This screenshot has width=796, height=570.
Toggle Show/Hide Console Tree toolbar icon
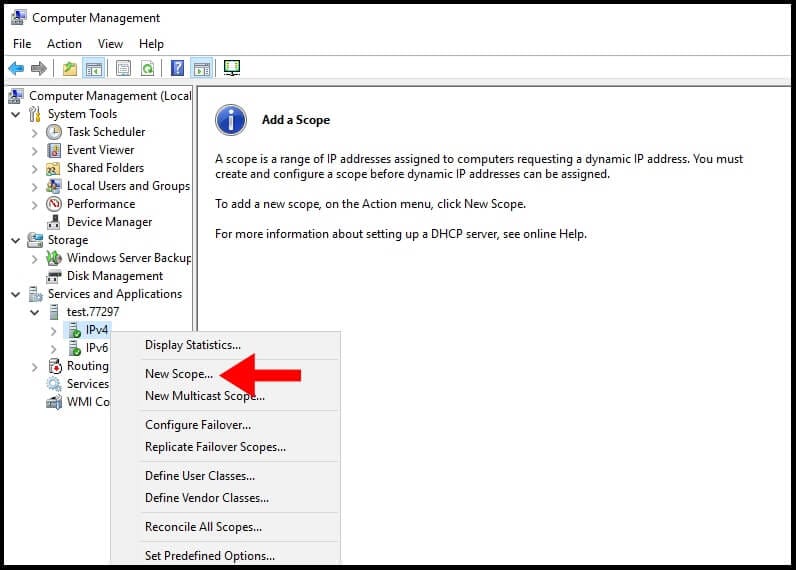click(x=94, y=68)
